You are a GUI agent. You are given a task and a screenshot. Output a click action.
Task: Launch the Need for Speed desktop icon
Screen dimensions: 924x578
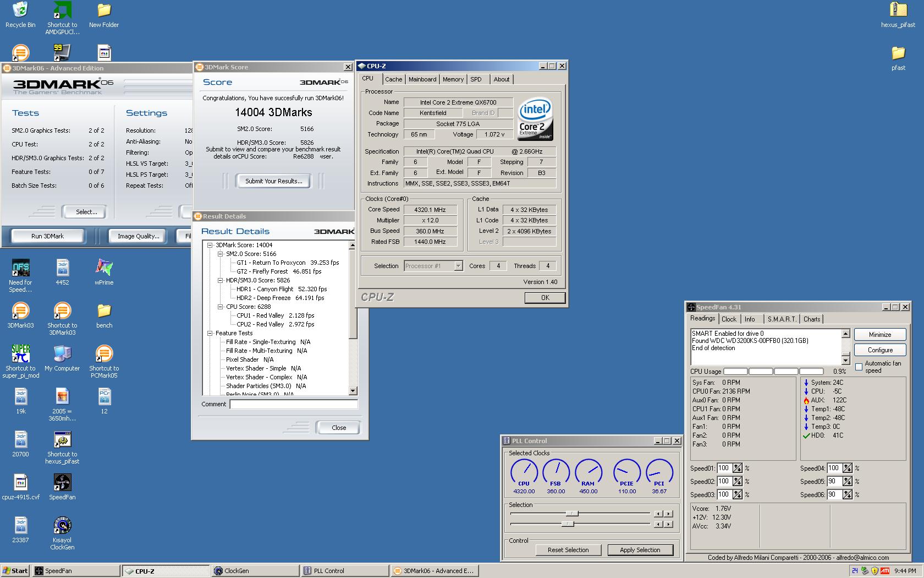[20, 276]
